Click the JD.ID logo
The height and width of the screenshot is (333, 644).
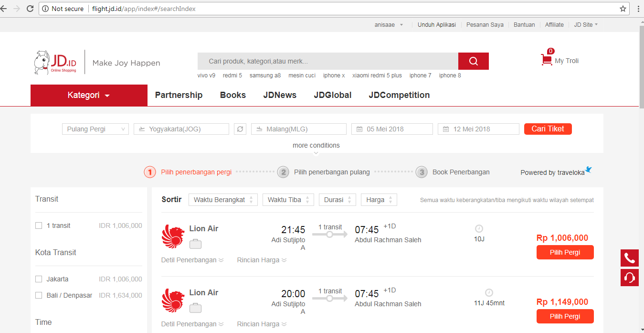[55, 62]
